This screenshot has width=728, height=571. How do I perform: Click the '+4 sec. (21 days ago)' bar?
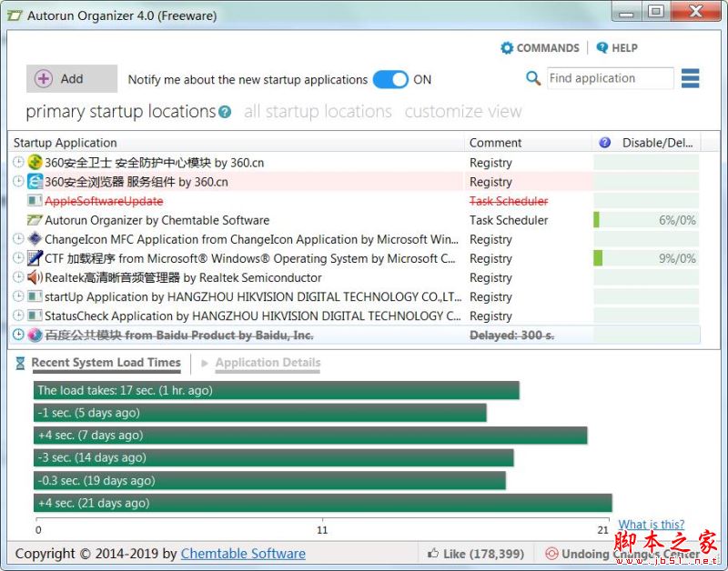coord(323,503)
